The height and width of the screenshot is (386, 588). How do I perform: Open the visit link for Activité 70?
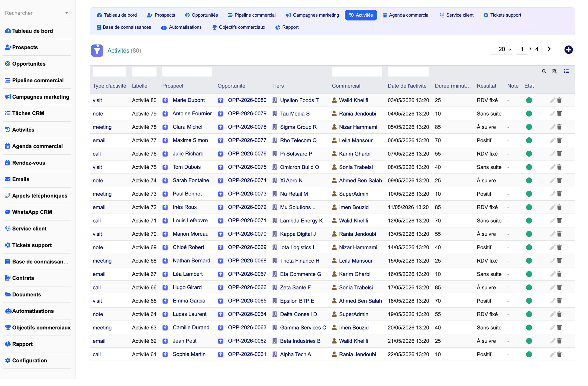pos(97,234)
